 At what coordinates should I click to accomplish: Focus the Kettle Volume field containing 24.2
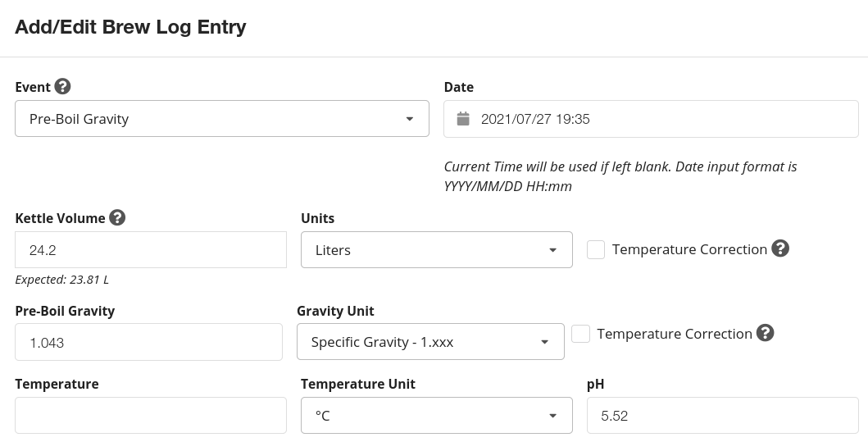tap(151, 250)
